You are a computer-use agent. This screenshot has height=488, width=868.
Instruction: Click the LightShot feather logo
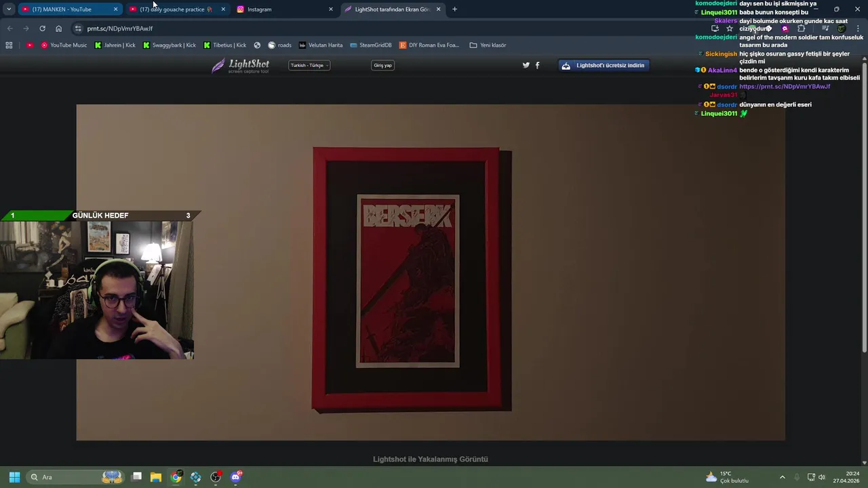(x=241, y=65)
